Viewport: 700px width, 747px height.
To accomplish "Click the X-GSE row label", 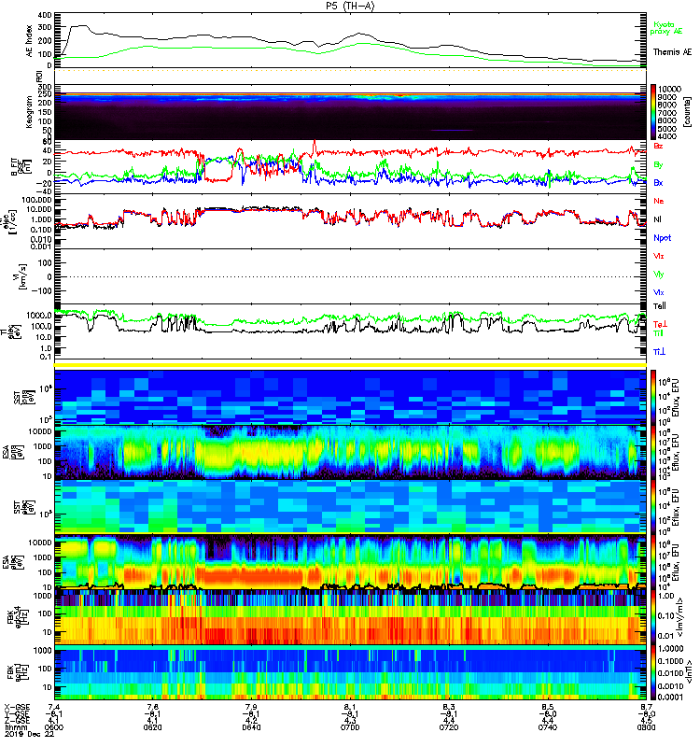I will (x=17, y=707).
